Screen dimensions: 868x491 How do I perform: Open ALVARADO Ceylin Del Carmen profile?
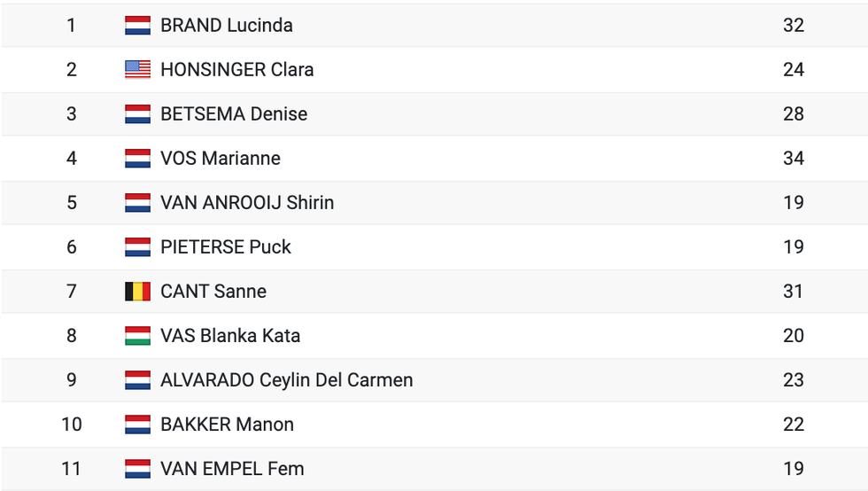click(x=287, y=380)
